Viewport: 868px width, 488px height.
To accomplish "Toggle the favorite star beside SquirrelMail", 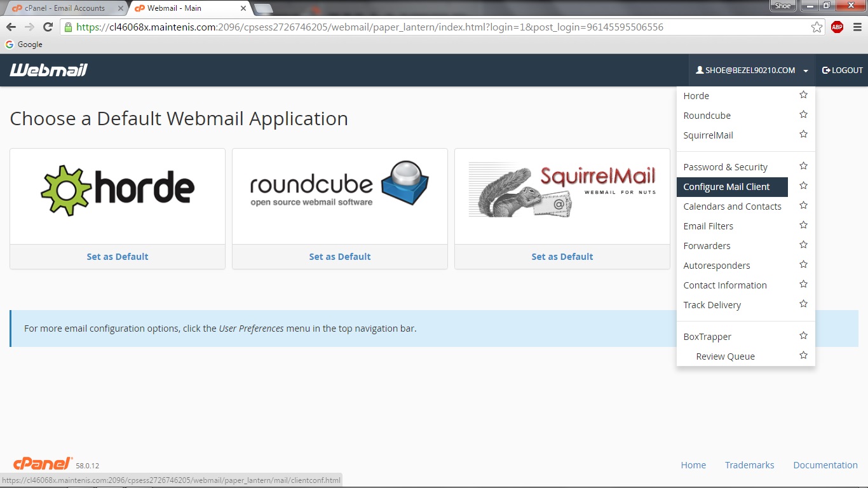I will click(803, 134).
